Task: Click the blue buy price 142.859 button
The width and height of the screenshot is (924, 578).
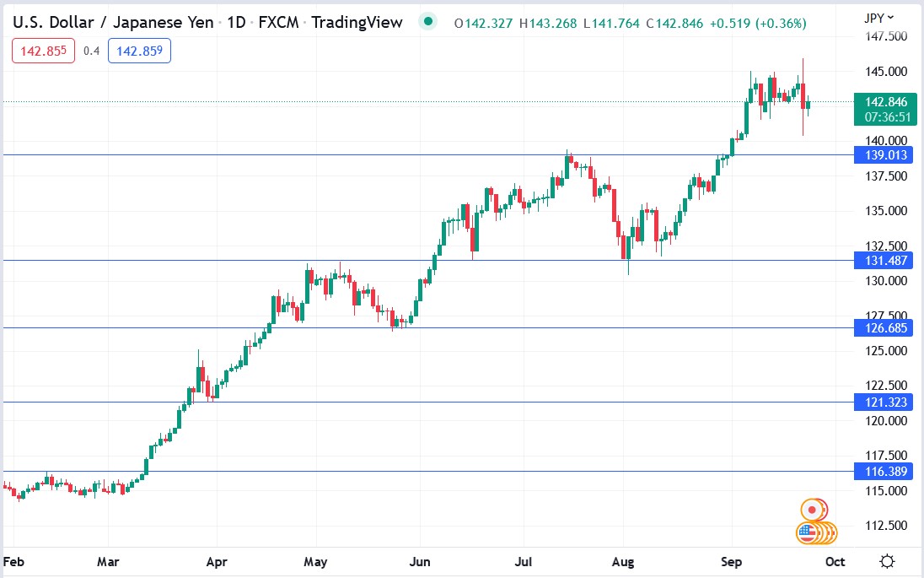Action: click(x=139, y=51)
